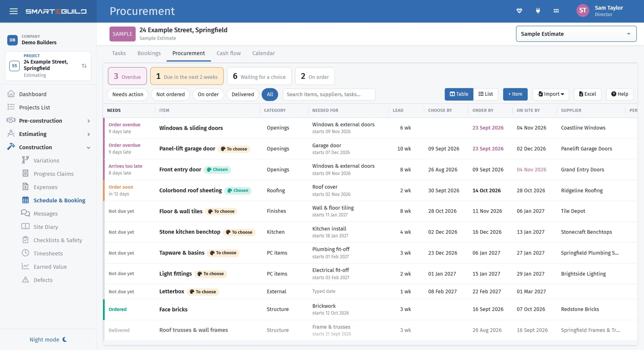Open Checklists & Safety in sidebar
This screenshot has width=644, height=350.
58,240
